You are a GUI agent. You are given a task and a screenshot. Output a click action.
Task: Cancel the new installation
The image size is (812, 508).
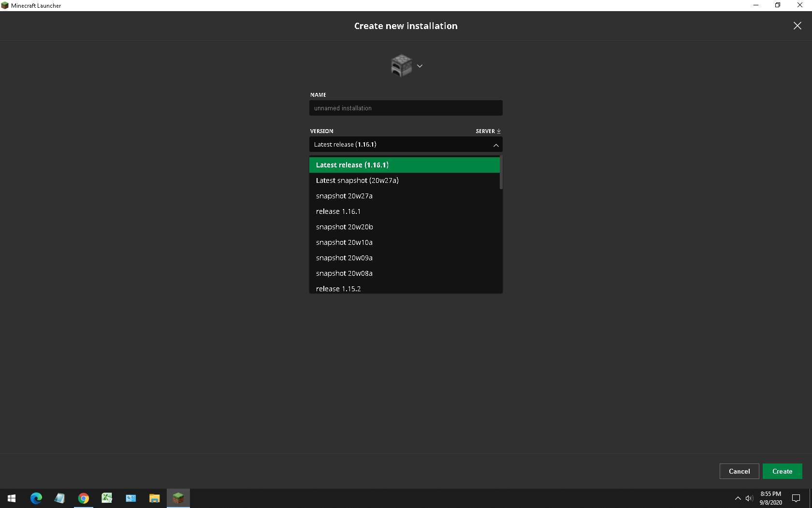click(x=739, y=471)
